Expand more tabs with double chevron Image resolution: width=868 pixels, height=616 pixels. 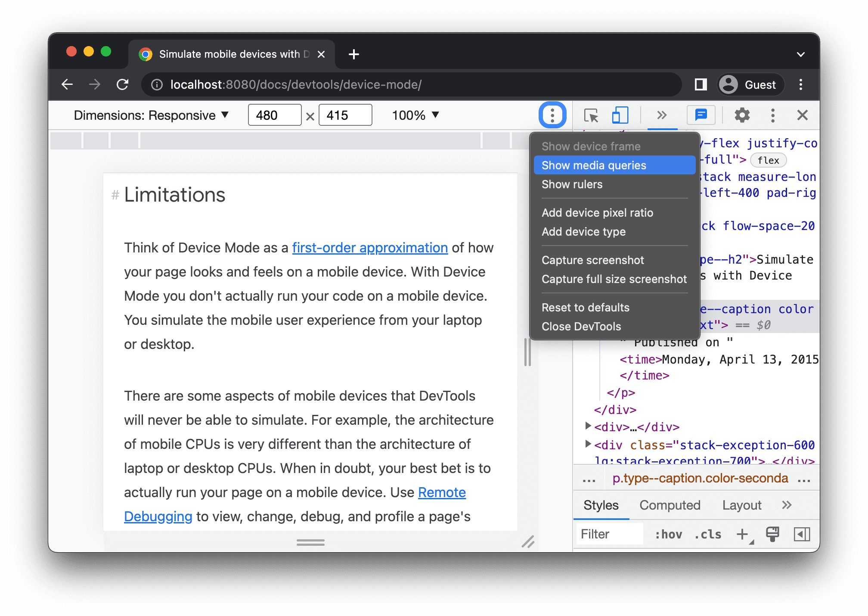(x=661, y=115)
